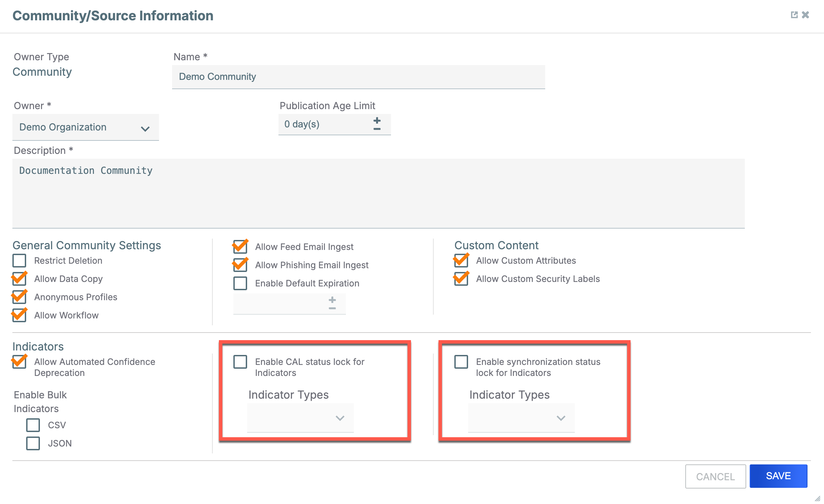Click the Name field containing Demo Community
Viewport: 824px width, 504px height.
[358, 77]
